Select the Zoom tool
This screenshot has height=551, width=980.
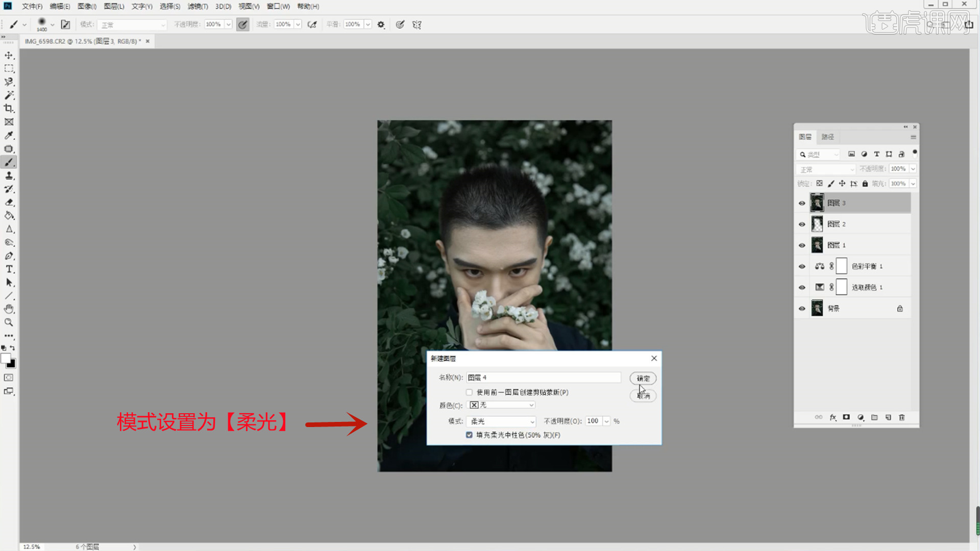tap(9, 322)
